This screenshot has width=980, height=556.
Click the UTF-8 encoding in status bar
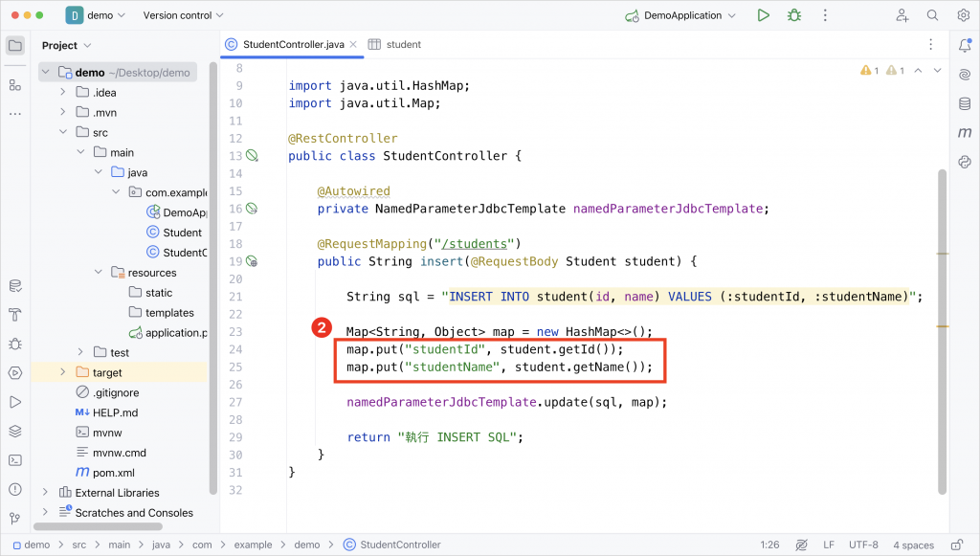[x=863, y=545]
